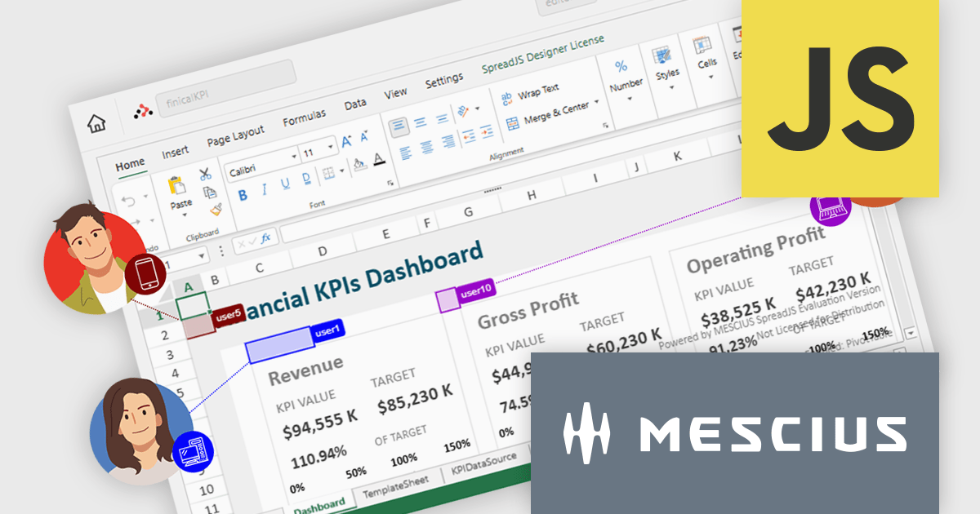980x514 pixels.
Task: Open the Number format percent menu
Action: point(625,80)
